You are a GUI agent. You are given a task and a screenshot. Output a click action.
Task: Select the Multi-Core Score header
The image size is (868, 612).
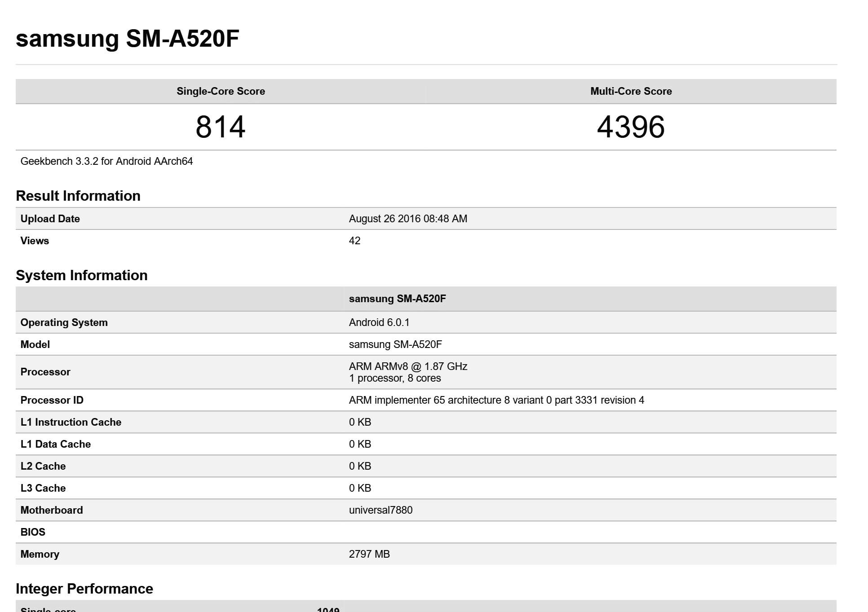(631, 91)
